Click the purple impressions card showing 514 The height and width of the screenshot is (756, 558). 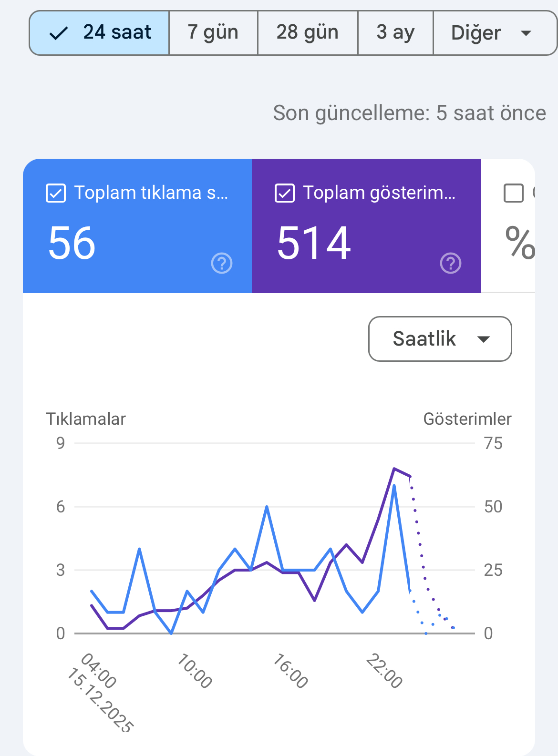tap(366, 226)
